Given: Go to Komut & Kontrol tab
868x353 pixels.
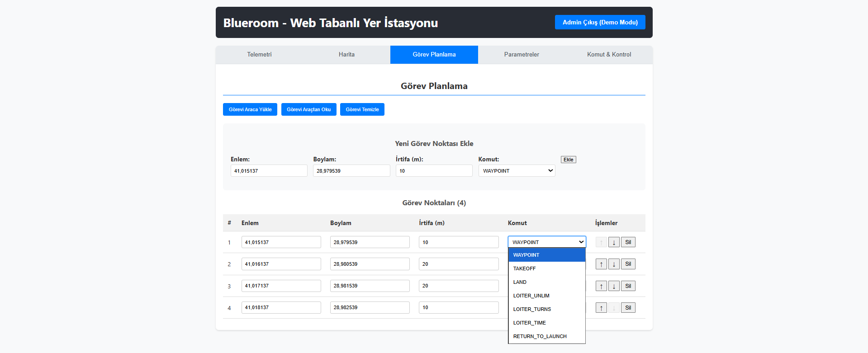Looking at the screenshot, I should (609, 55).
